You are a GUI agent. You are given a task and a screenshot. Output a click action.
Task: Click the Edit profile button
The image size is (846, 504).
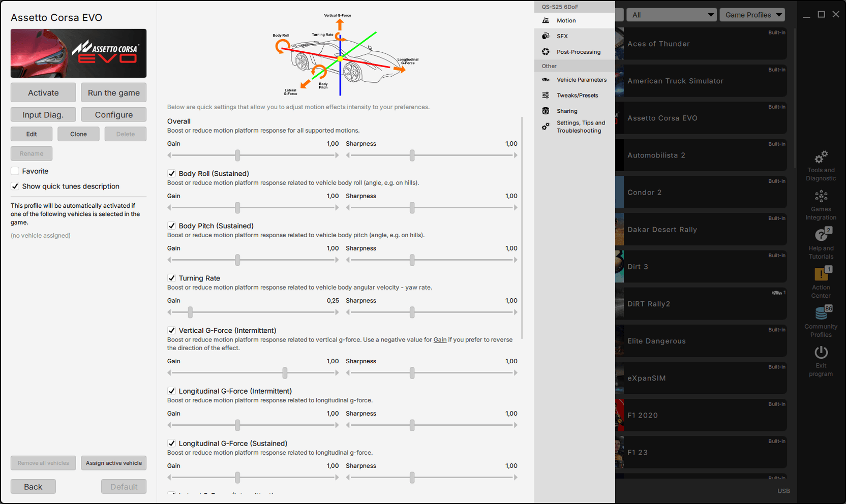(32, 134)
